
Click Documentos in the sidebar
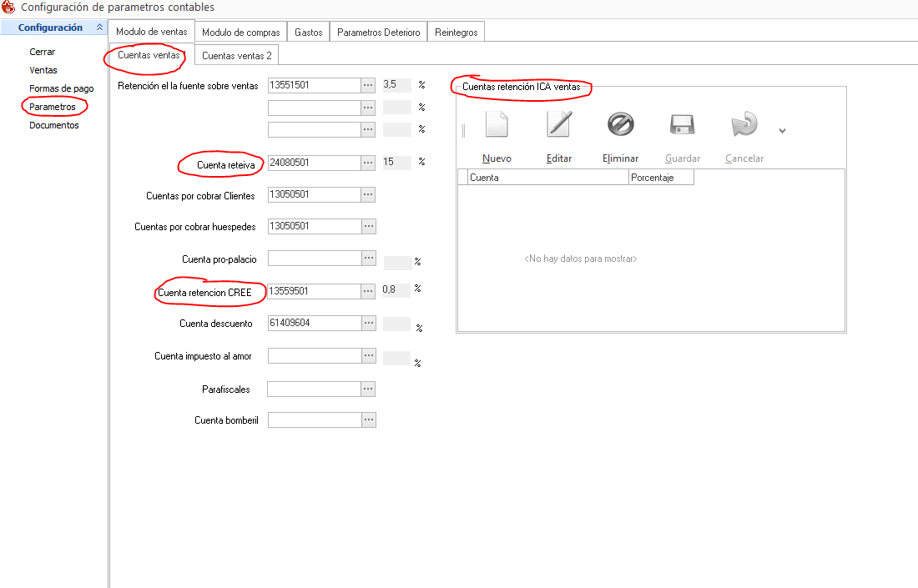click(x=54, y=125)
